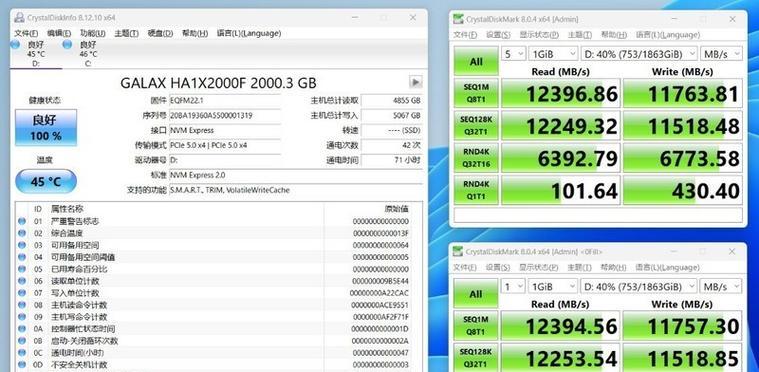The image size is (759, 372).
Task: Click status dot for attribute 07 写入单位计数
Action: pos(22,293)
